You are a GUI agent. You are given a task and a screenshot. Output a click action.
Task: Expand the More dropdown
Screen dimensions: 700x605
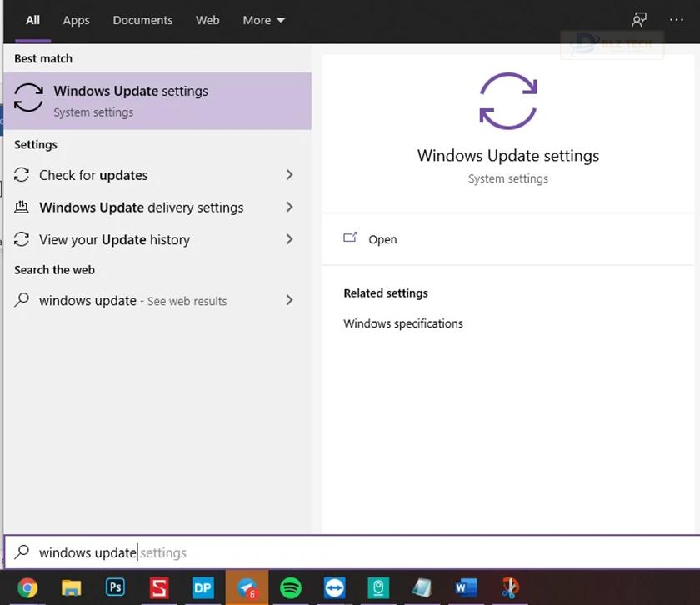click(x=264, y=20)
